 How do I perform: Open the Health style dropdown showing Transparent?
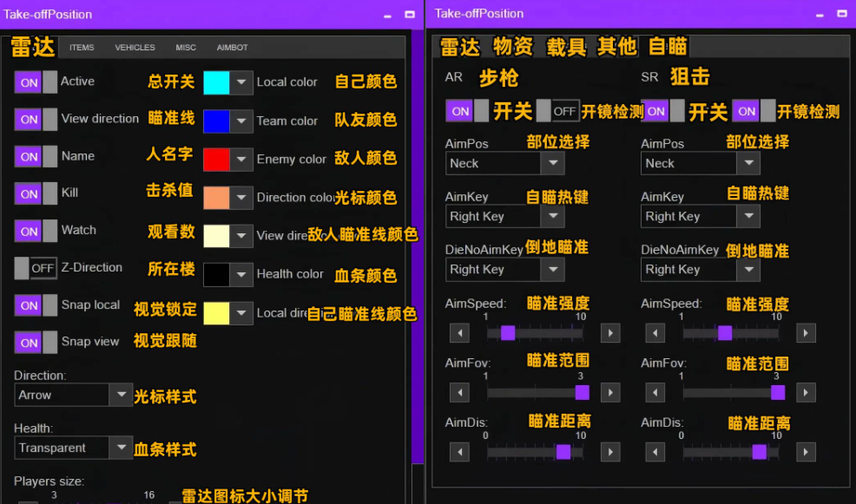[73, 448]
